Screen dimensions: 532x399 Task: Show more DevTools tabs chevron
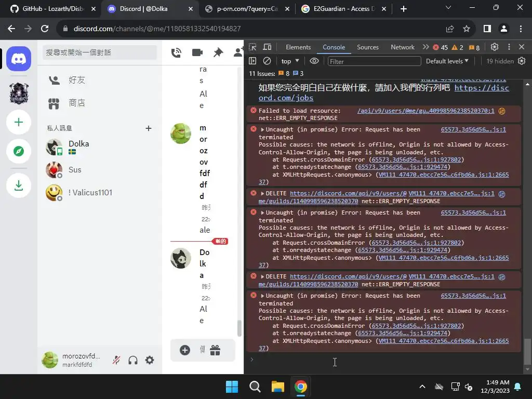(x=426, y=47)
